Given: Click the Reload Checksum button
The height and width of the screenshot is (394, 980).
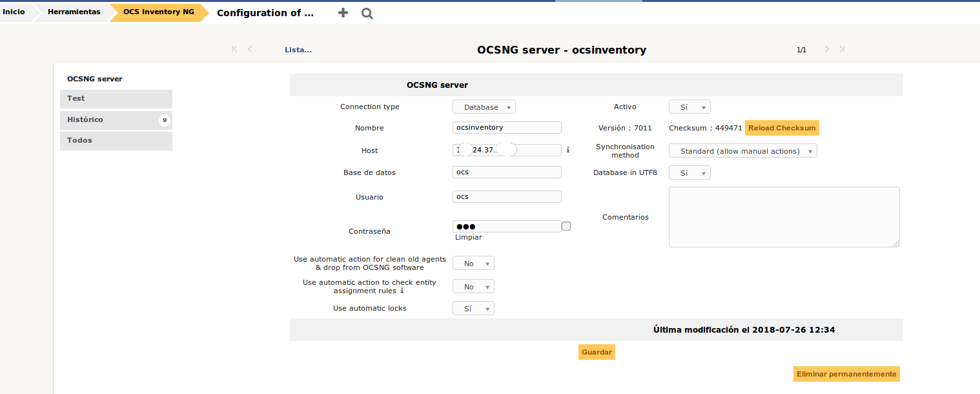Looking at the screenshot, I should point(781,128).
